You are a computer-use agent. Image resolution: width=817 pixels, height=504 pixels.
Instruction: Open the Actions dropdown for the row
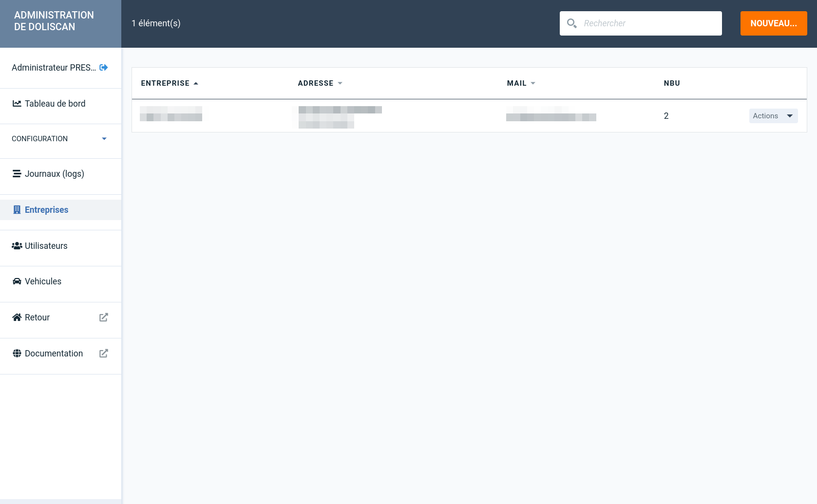[773, 116]
